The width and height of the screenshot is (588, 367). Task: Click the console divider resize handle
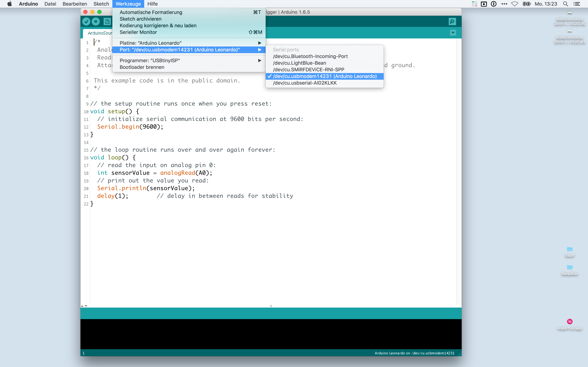[271, 306]
